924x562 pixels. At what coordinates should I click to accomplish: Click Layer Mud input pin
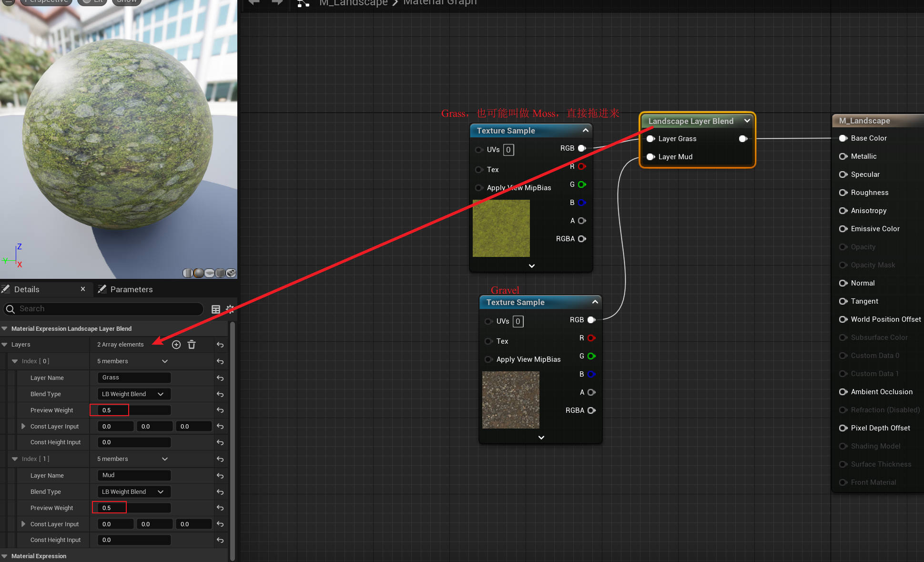click(650, 157)
